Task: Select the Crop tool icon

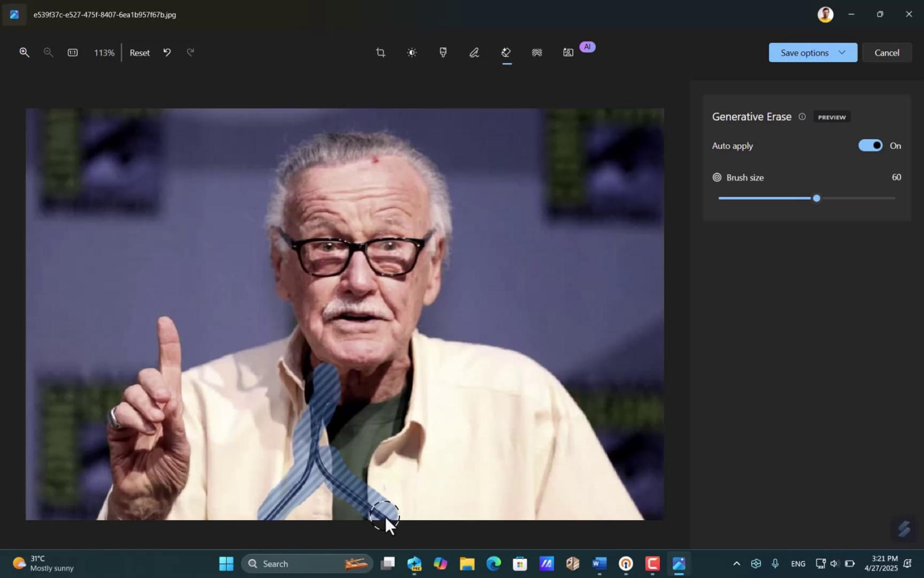Action: [380, 53]
